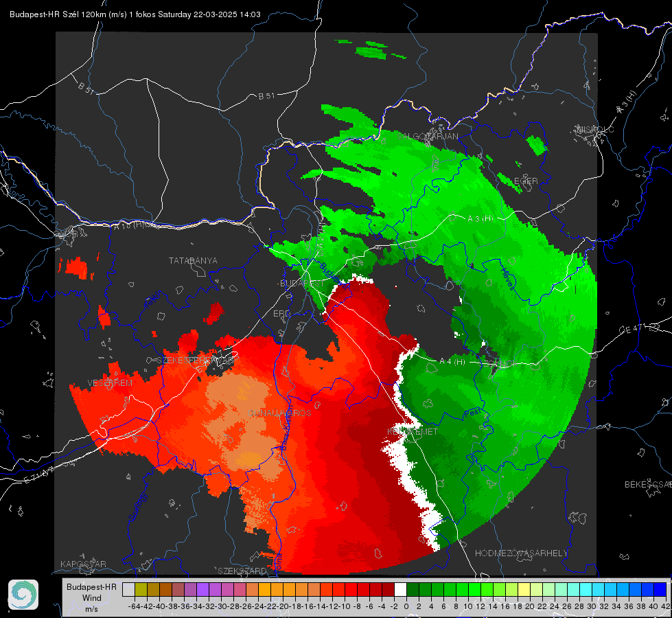Click the BUDAPEST city label
The image size is (672, 618).
pyautogui.click(x=302, y=284)
